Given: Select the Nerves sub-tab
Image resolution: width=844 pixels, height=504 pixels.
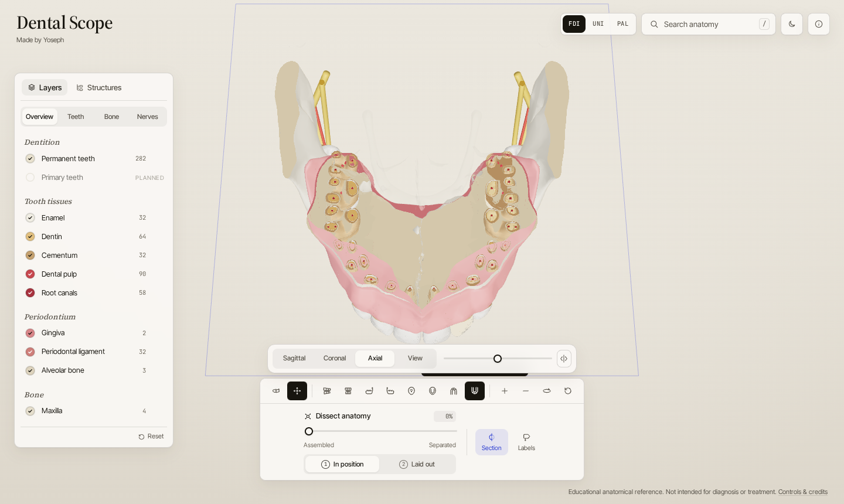Looking at the screenshot, I should pyautogui.click(x=148, y=117).
